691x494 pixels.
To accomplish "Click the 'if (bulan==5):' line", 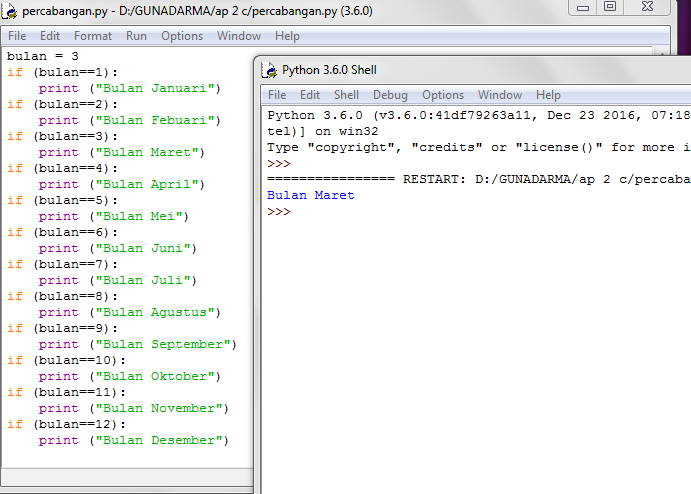I will [x=63, y=201].
